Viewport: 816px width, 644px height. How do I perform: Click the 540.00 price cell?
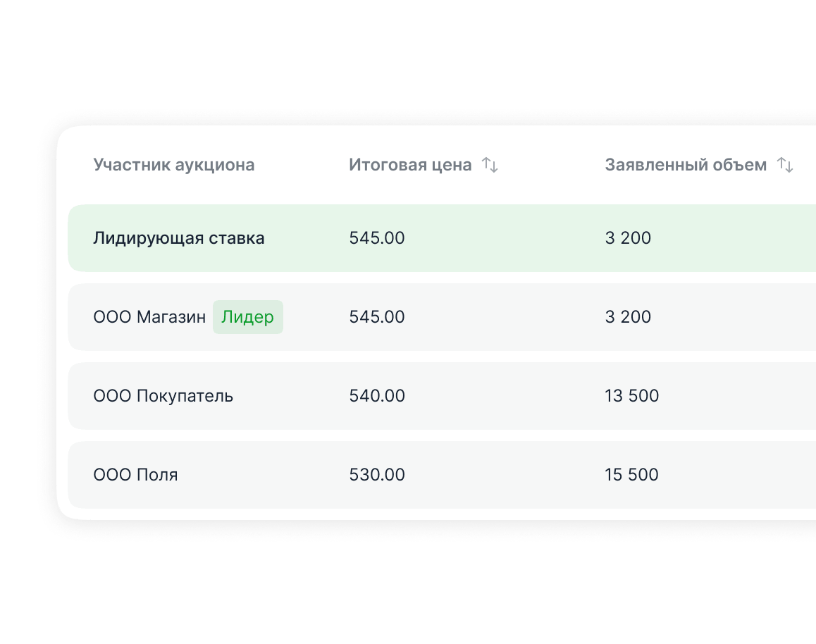coord(377,396)
